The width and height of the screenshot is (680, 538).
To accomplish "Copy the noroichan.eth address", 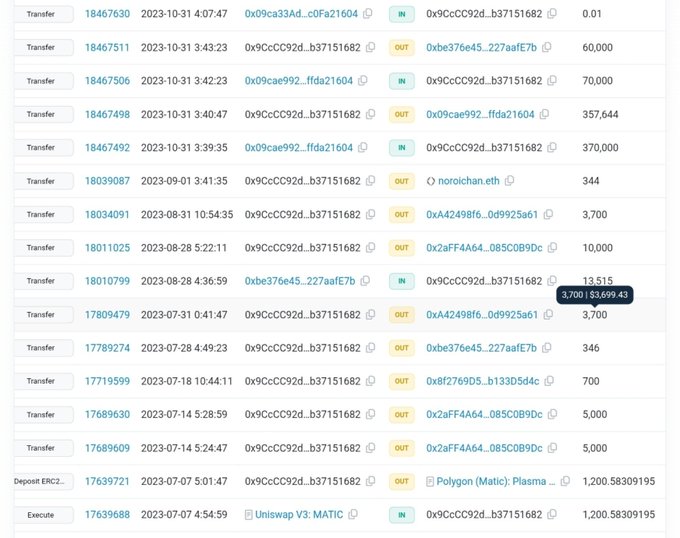I will tap(509, 181).
